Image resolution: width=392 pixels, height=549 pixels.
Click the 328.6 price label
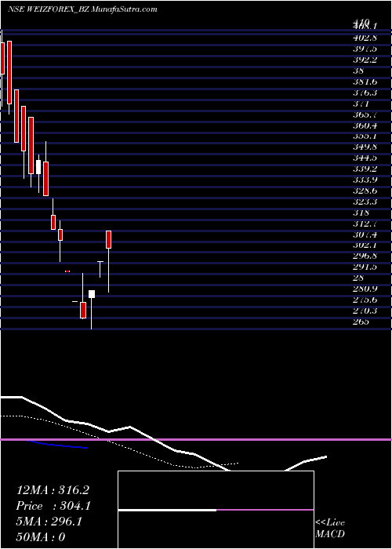[365, 191]
